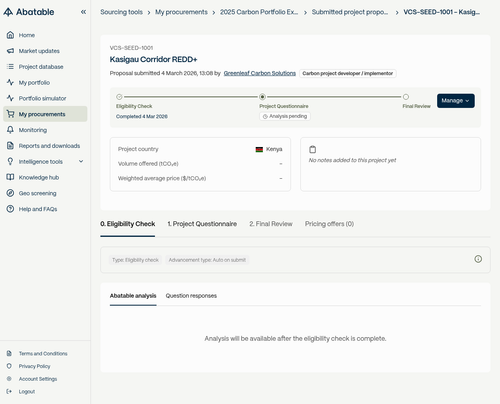Click the Project database list icon
The height and width of the screenshot is (404, 500).
pyautogui.click(x=10, y=67)
